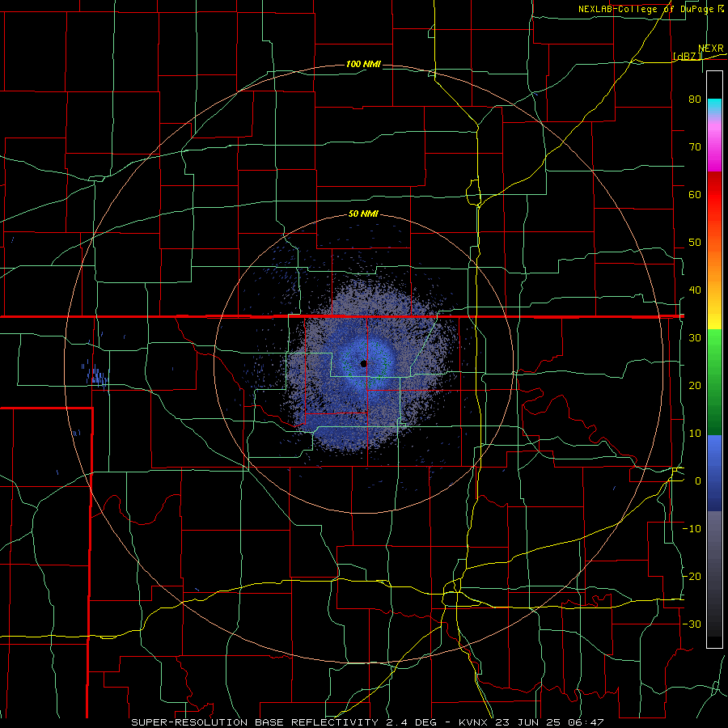Click the 50 value on the dBZ scale
This screenshot has height=728, width=728.
(x=695, y=243)
